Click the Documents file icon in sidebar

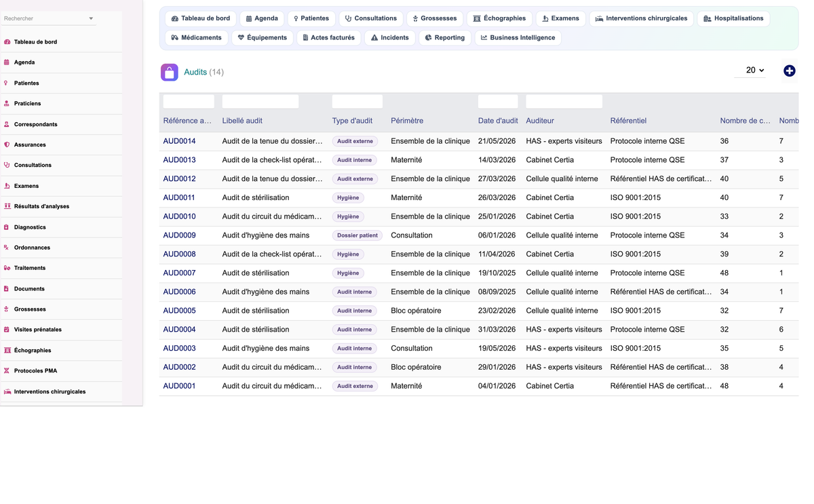point(7,289)
